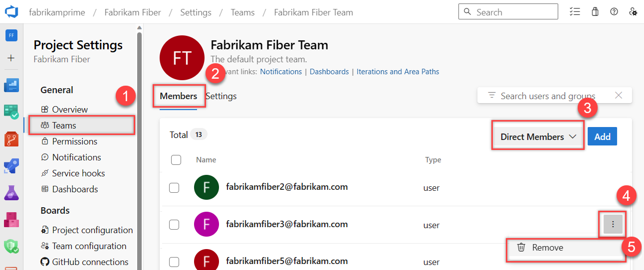Click avatar of fabrikamfiber2@fabrikam.com
This screenshot has height=270, width=644.
click(x=206, y=188)
